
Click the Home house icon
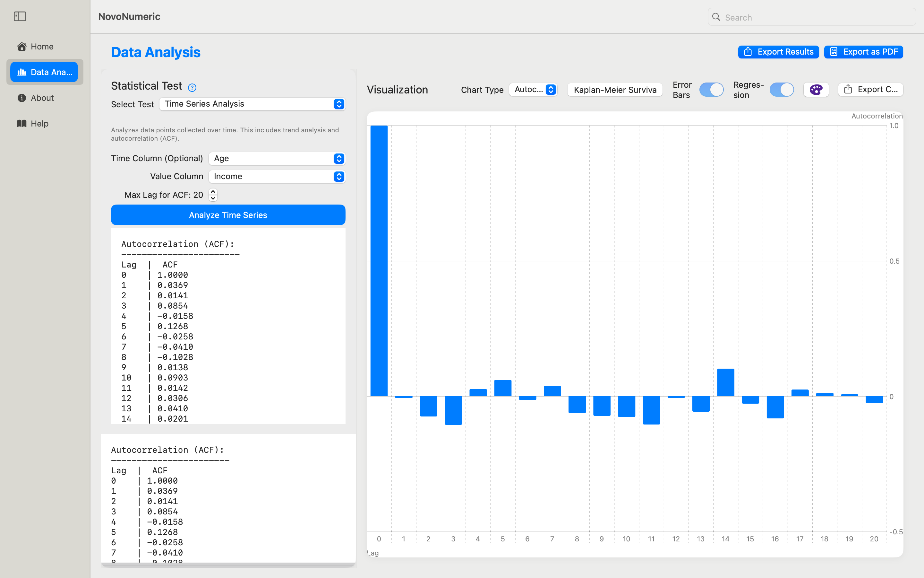tap(22, 46)
